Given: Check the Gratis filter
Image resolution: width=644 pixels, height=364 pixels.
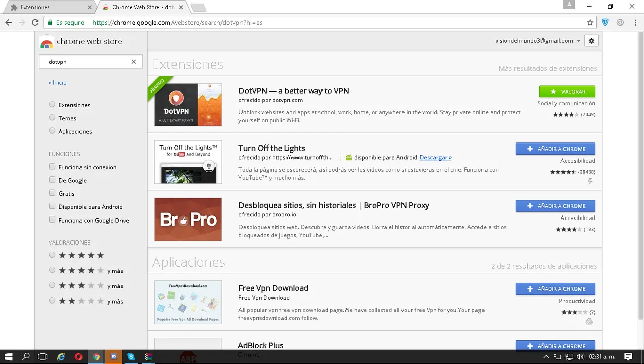Looking at the screenshot, I should (52, 193).
